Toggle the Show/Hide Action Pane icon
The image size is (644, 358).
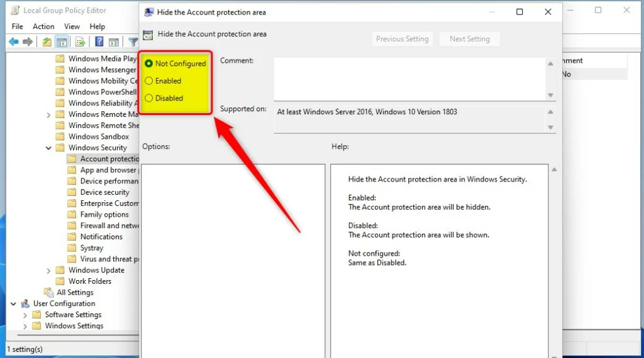pos(114,41)
